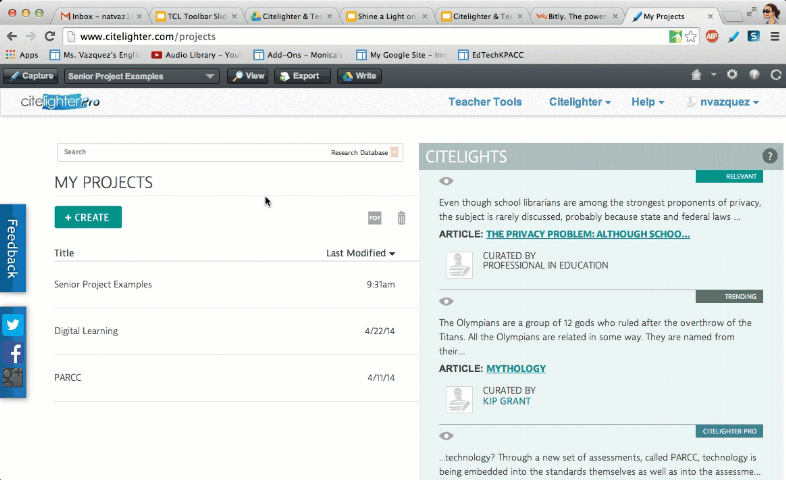Reload the page with browser refresh icon

coord(50,36)
